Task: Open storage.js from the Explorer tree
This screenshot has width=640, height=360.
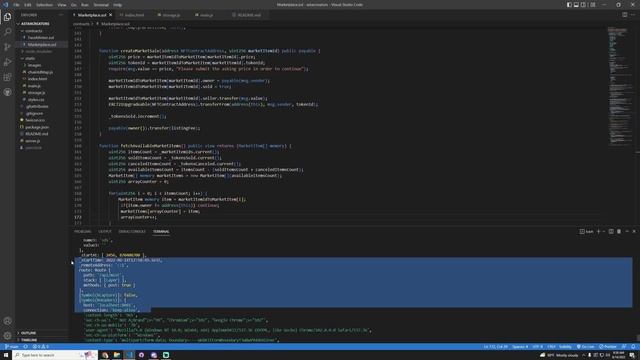Action: (37, 93)
